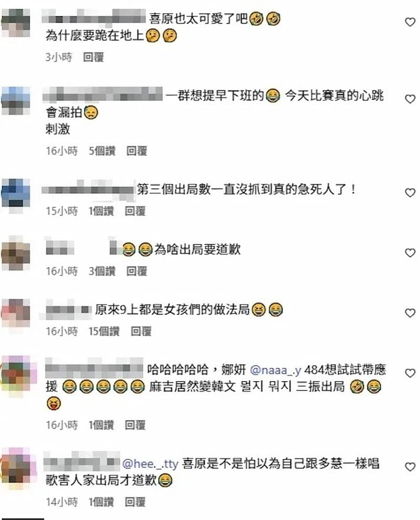Like the comment about 喜原也太可愛了吧
The width and height of the screenshot is (420, 520).
[x=410, y=22]
